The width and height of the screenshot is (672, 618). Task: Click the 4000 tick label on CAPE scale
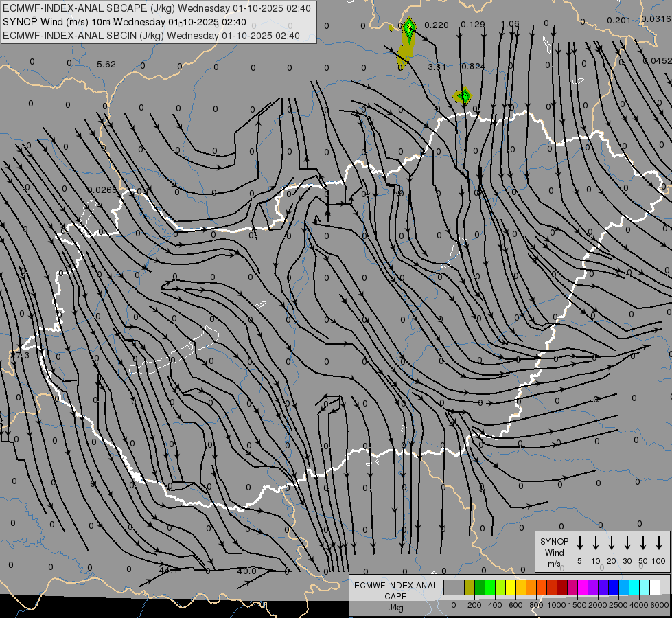[639, 605]
